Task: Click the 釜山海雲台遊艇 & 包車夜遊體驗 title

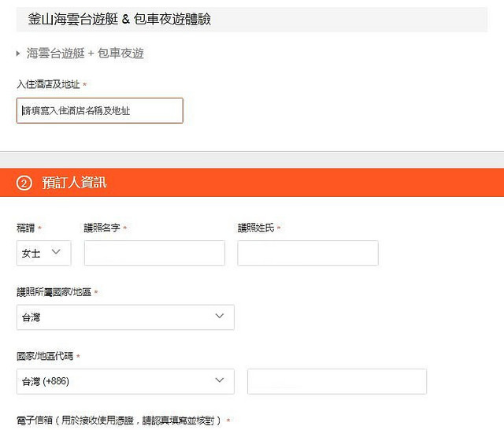Action: 119,18
